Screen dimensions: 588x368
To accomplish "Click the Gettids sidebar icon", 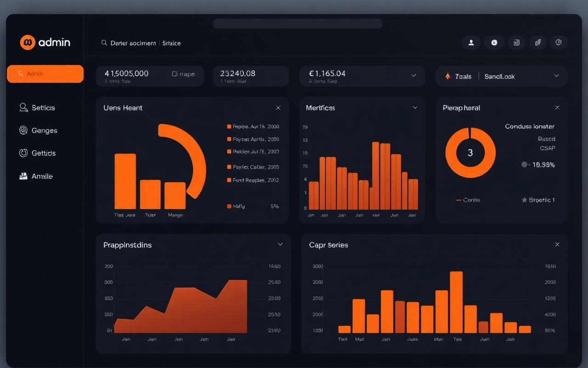I will click(23, 153).
